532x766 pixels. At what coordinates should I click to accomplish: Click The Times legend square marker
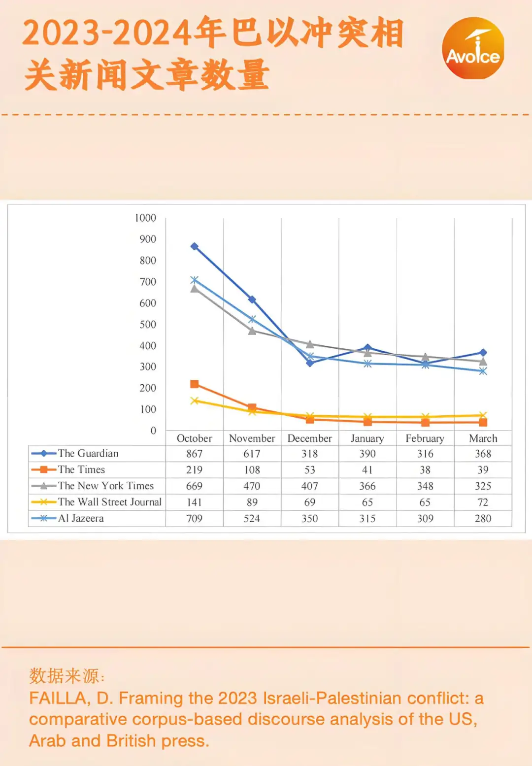44,469
